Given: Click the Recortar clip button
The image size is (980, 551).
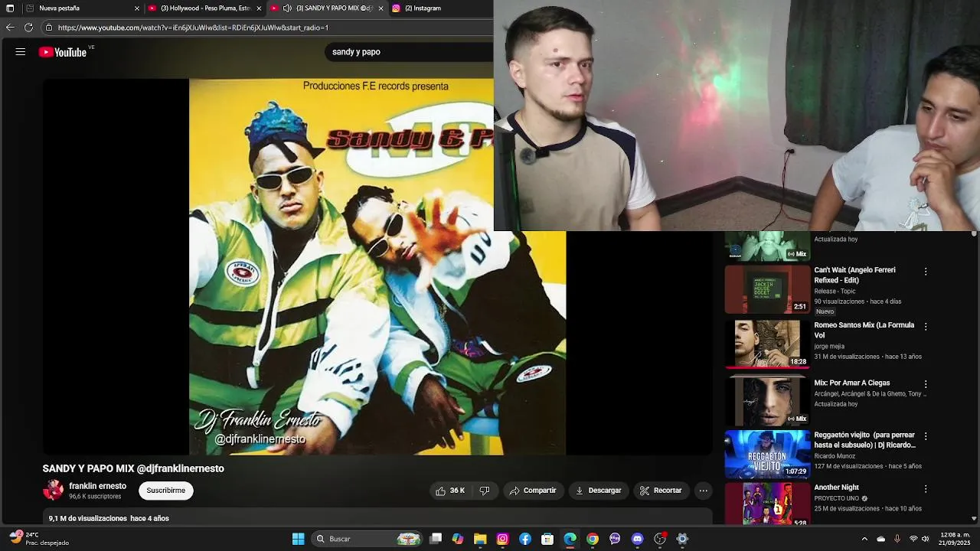Looking at the screenshot, I should point(661,491).
